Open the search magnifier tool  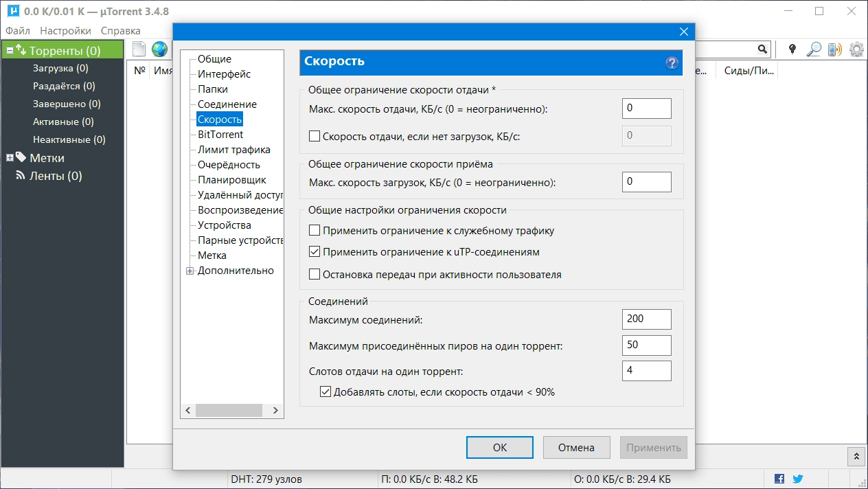pyautogui.click(x=814, y=49)
